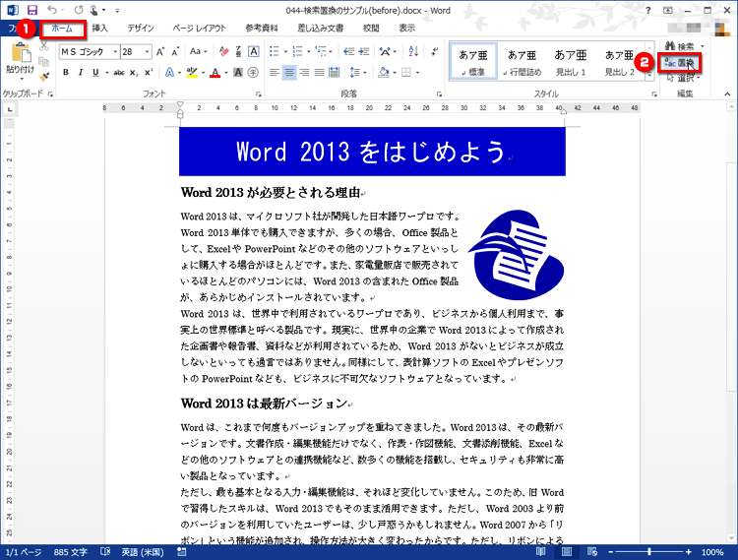This screenshot has width=738, height=560.
Task: Open the font size dropdown
Action: (148, 52)
